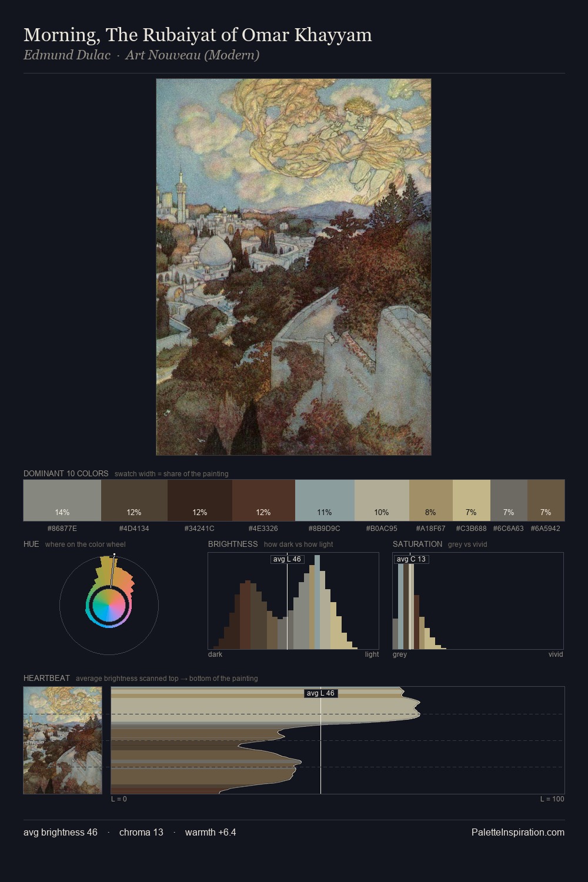Click the 'HUE' section heading
Viewport: 588px width, 882px height.
click(x=31, y=544)
